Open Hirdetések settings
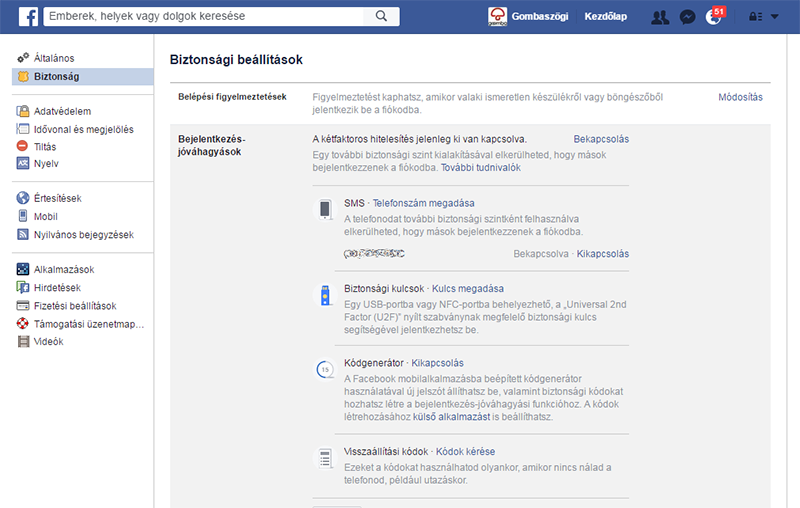 (x=57, y=288)
